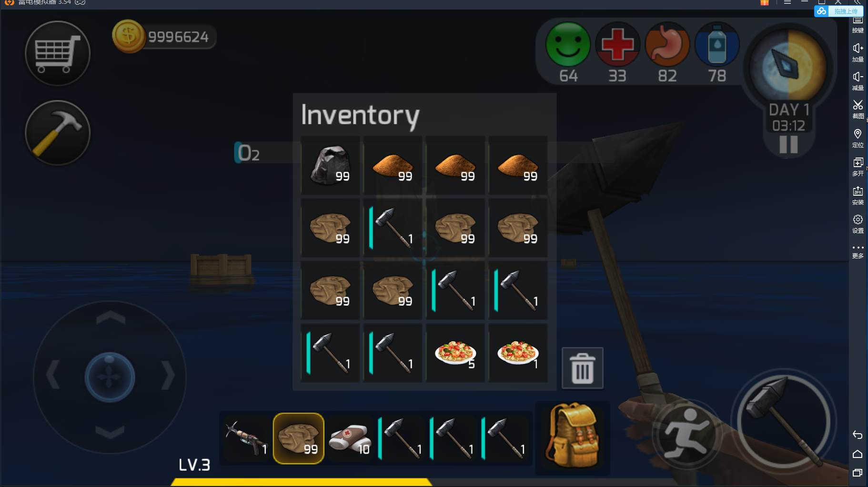Tap the joystick up arrow

point(111,318)
